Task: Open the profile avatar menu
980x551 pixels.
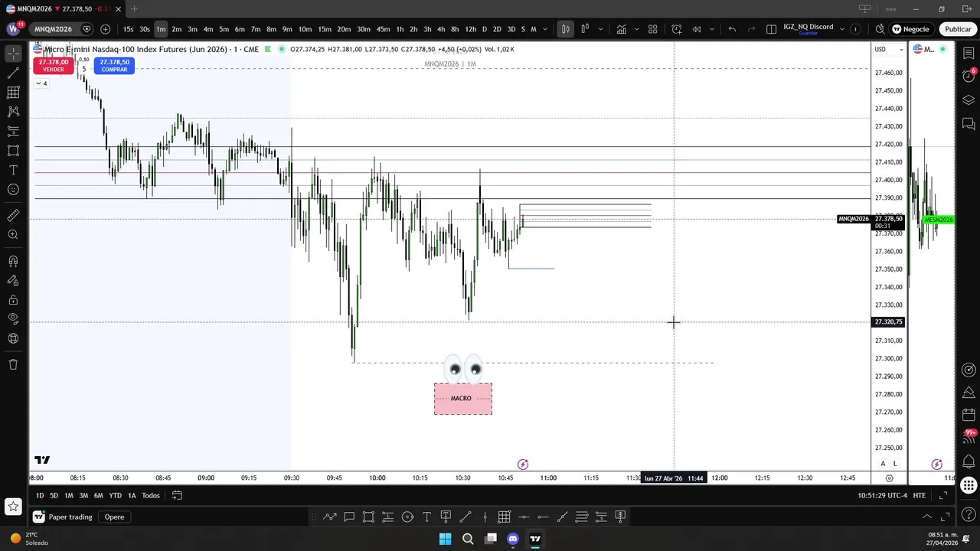Action: click(14, 28)
